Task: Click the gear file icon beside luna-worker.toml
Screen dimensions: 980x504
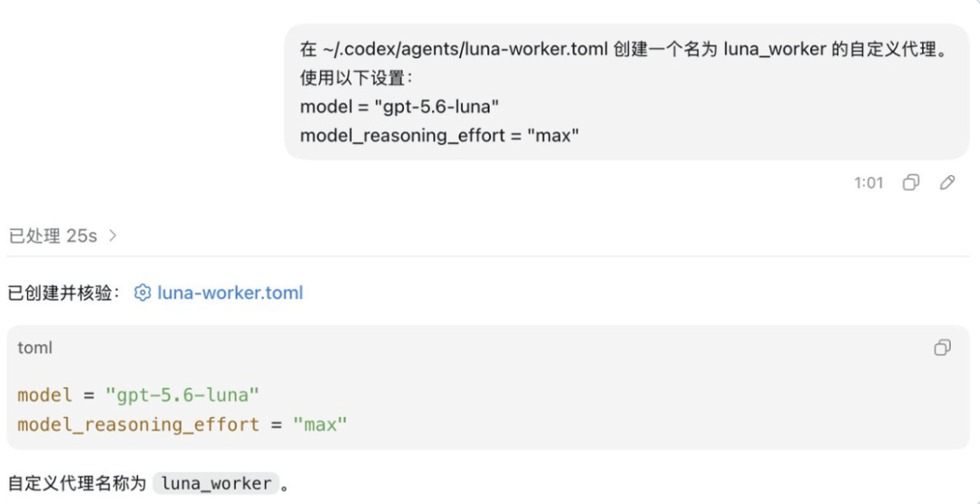Action: (x=142, y=292)
